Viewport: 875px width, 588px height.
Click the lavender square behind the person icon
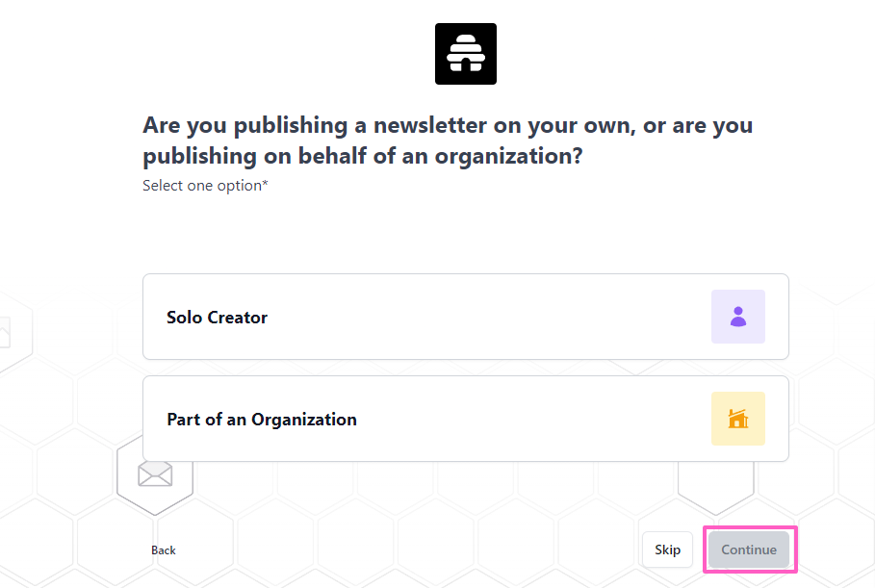tap(720, 300)
